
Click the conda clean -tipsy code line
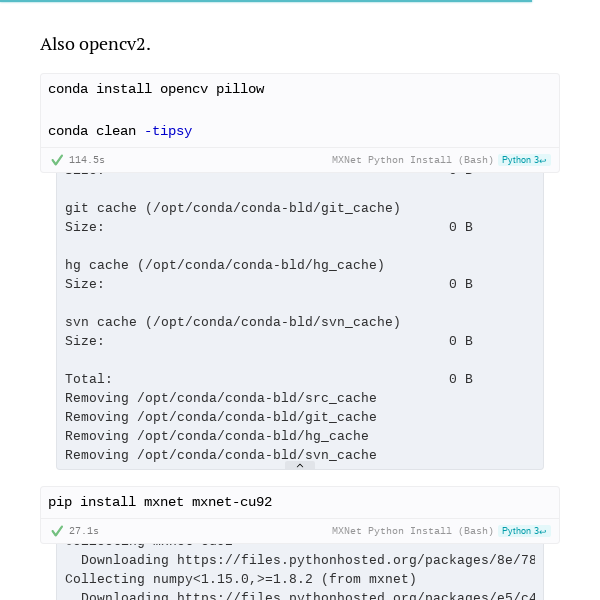point(120,131)
